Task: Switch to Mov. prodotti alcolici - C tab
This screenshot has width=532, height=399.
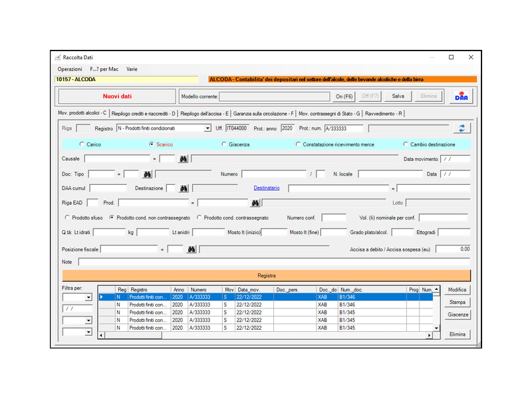Action: (82, 113)
